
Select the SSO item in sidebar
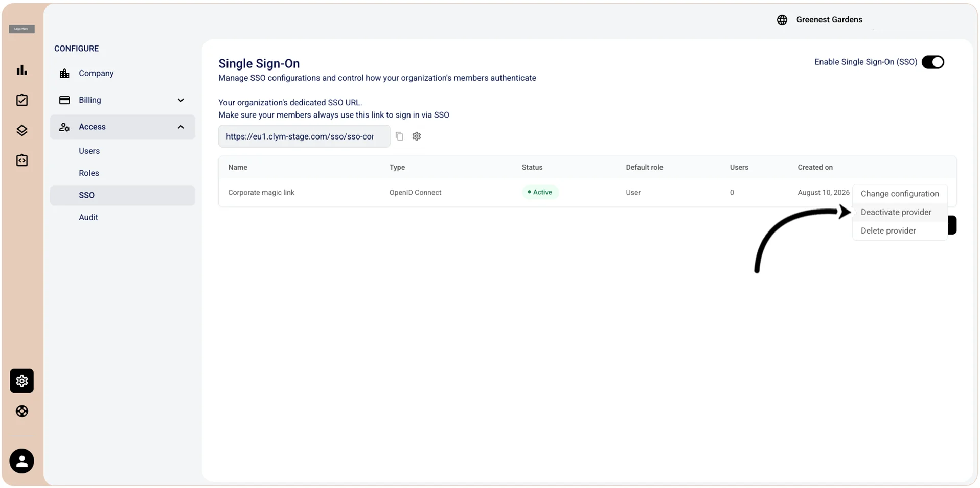[123, 195]
